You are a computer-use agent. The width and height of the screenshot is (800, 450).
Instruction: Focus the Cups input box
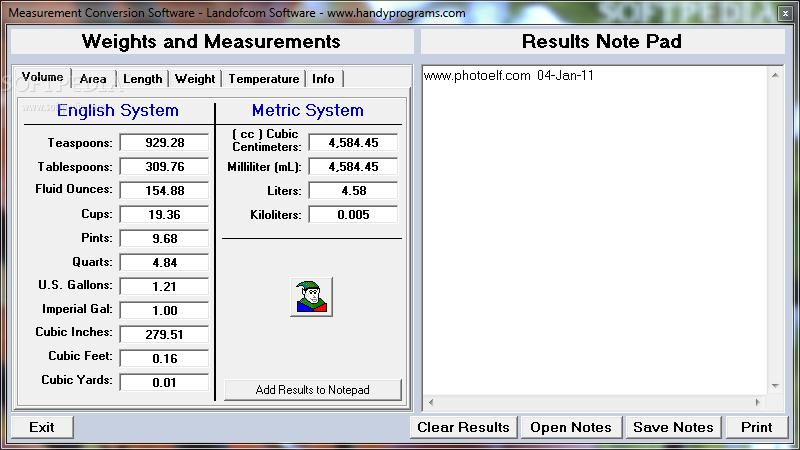tap(164, 214)
